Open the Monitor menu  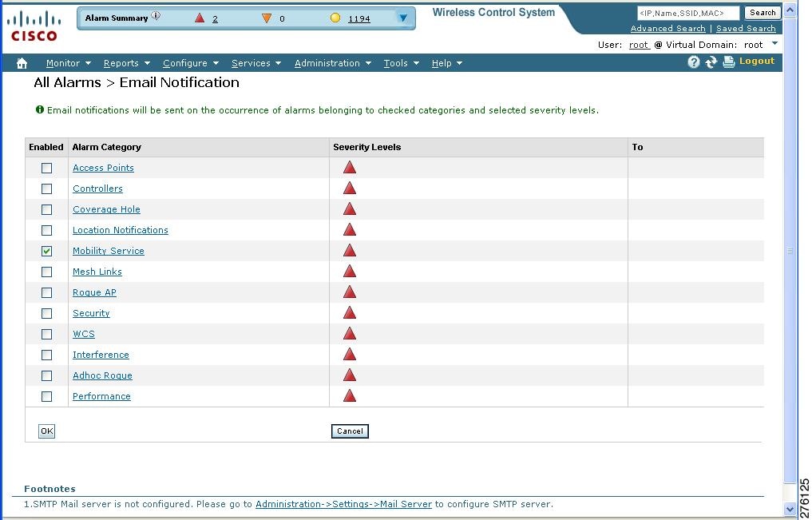(69, 63)
